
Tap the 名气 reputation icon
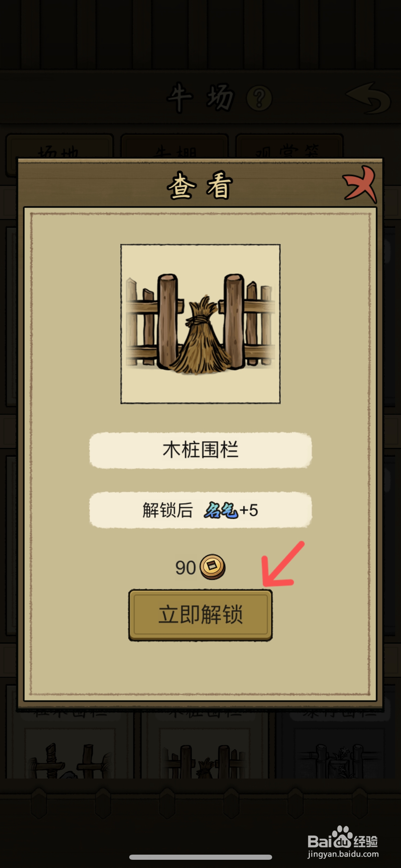click(x=221, y=510)
